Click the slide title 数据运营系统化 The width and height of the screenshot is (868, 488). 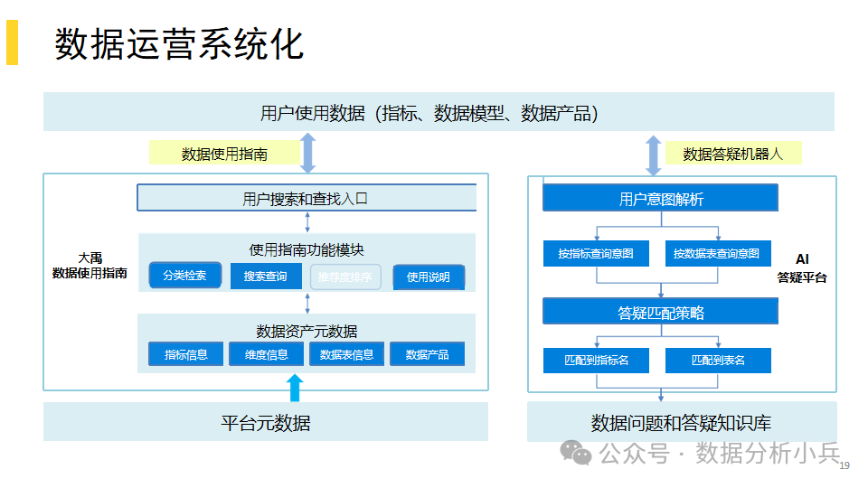click(x=179, y=44)
